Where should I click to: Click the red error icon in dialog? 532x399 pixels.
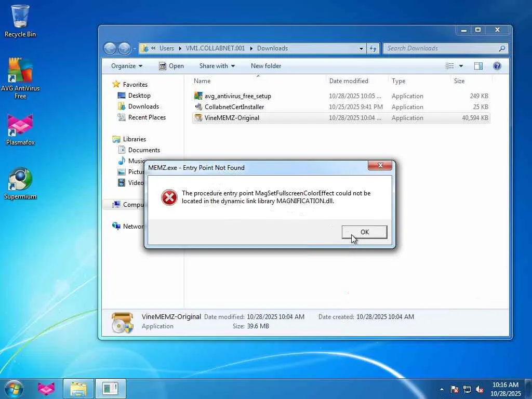point(169,197)
